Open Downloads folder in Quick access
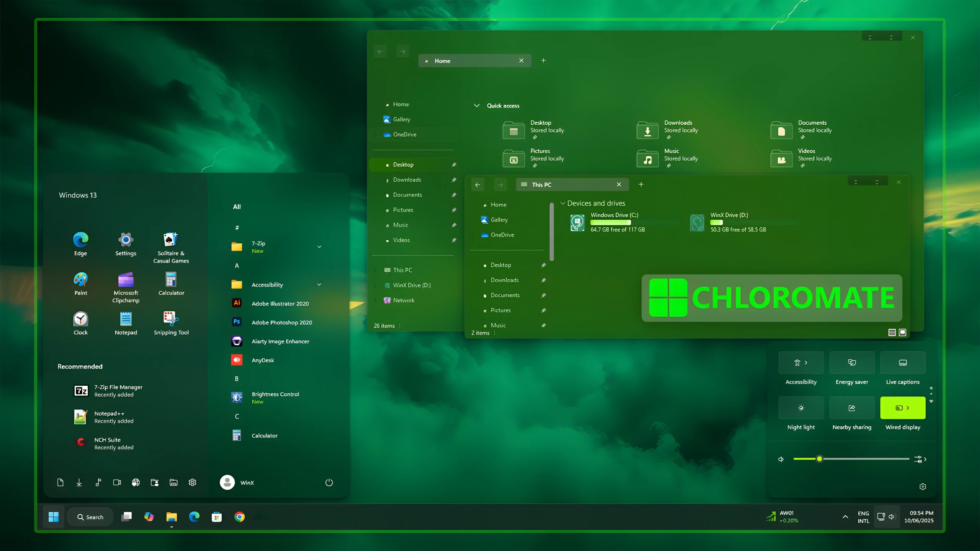 (x=668, y=130)
